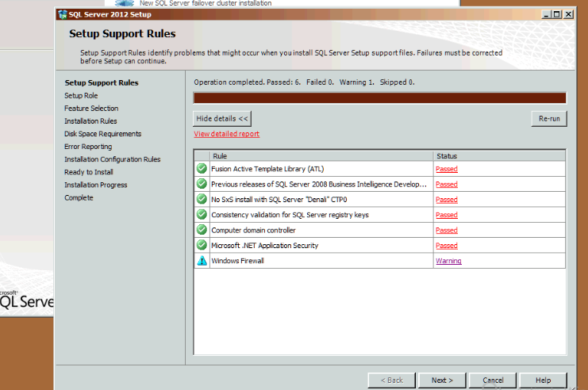Select Fusion Active Template Library rule text
The height and width of the screenshot is (390, 588).
coord(267,169)
